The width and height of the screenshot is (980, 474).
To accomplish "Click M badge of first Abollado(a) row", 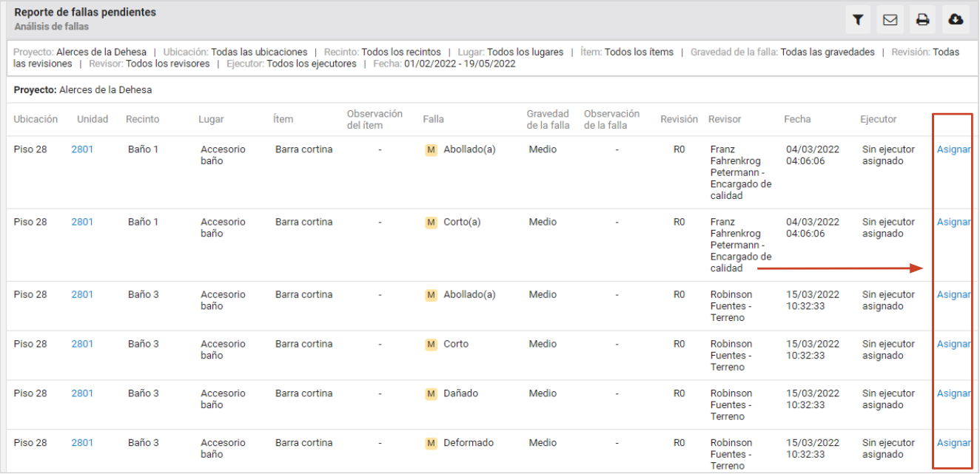I will tap(431, 150).
